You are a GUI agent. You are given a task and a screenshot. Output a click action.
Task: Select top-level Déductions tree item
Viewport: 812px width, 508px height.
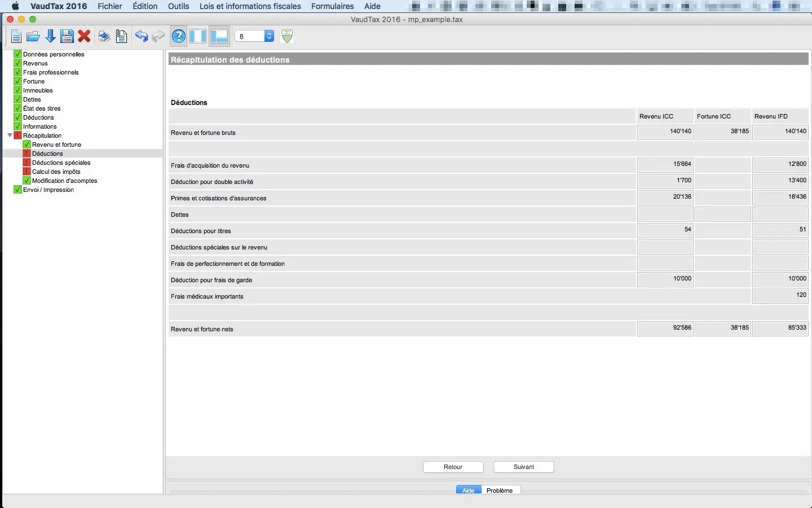click(38, 117)
